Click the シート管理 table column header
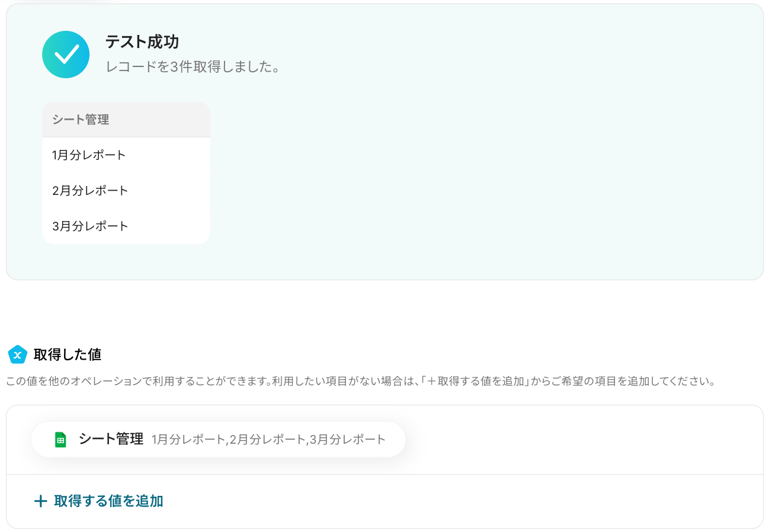Image resolution: width=769 pixels, height=532 pixels. tap(126, 120)
